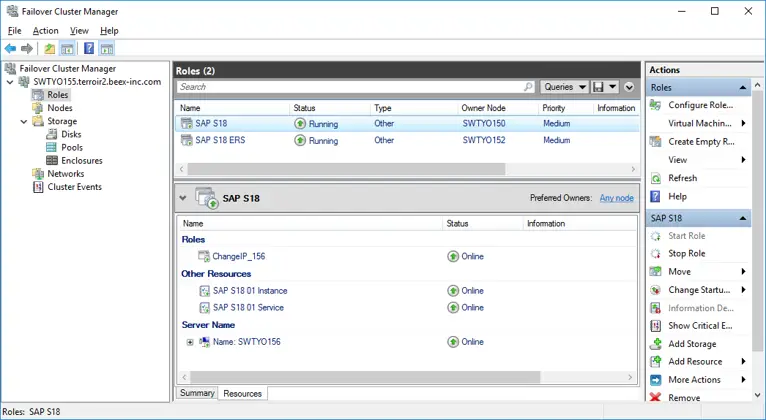Click the SAP S18 01 Service icon

coord(205,308)
